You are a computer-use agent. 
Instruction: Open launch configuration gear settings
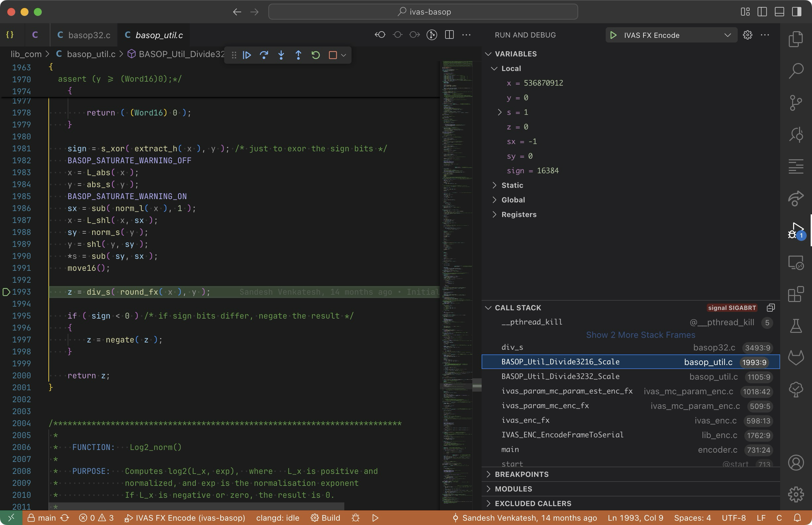click(748, 35)
